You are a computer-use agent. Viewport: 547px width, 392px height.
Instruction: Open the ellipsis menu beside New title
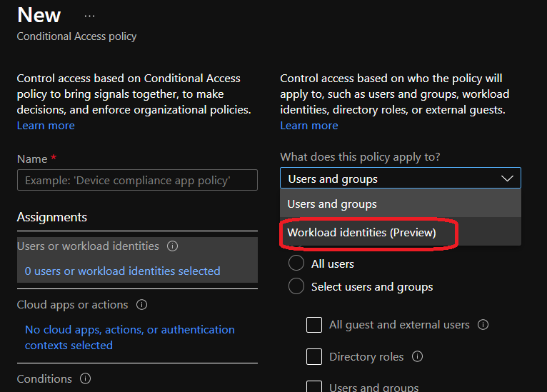tap(89, 16)
